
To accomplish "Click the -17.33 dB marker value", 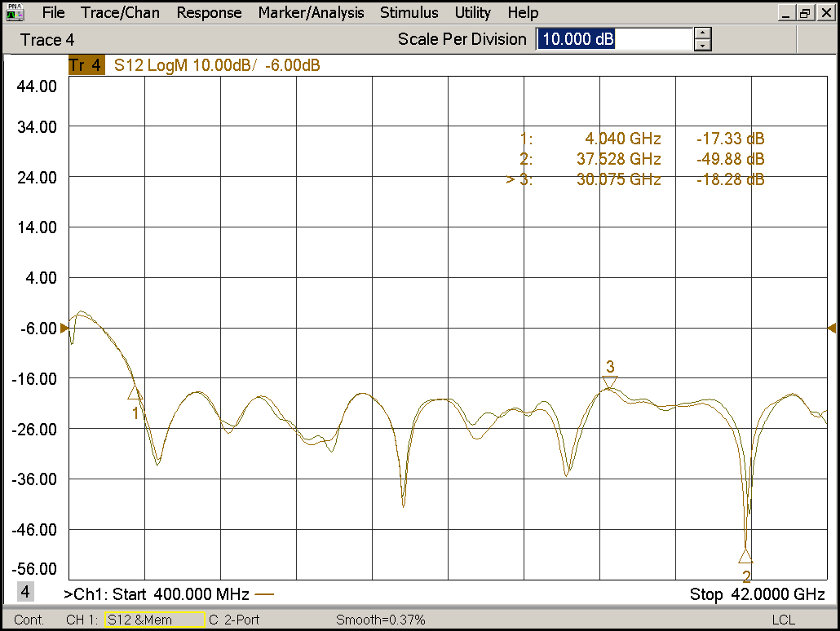I will point(730,139).
